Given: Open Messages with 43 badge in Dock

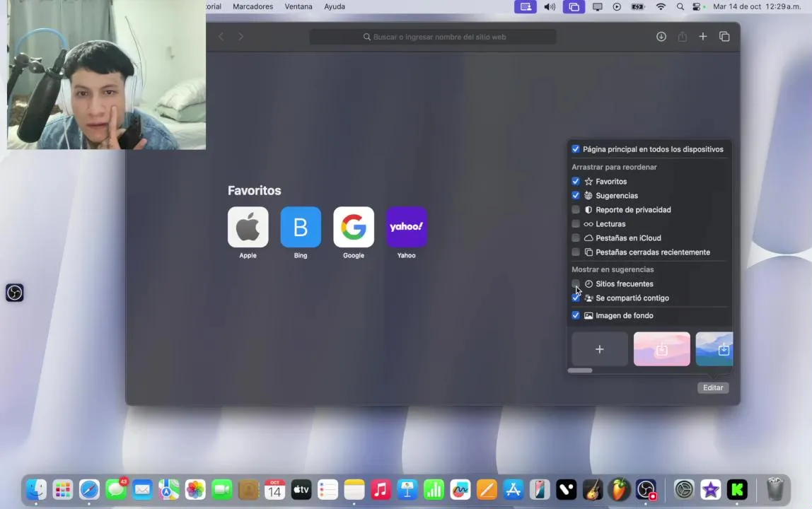Looking at the screenshot, I should (116, 489).
